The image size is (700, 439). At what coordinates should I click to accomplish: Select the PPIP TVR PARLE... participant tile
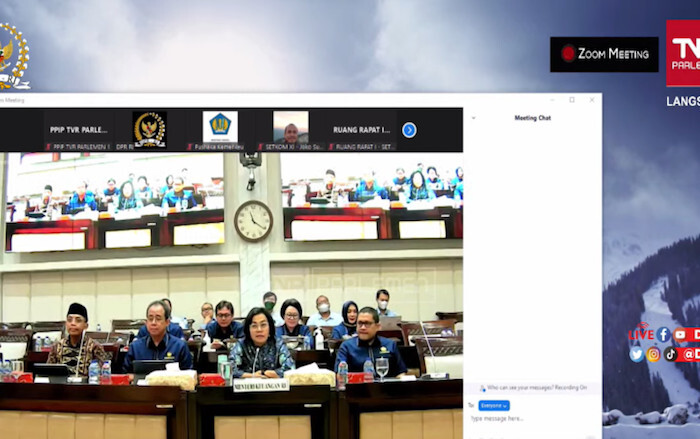pyautogui.click(x=78, y=130)
